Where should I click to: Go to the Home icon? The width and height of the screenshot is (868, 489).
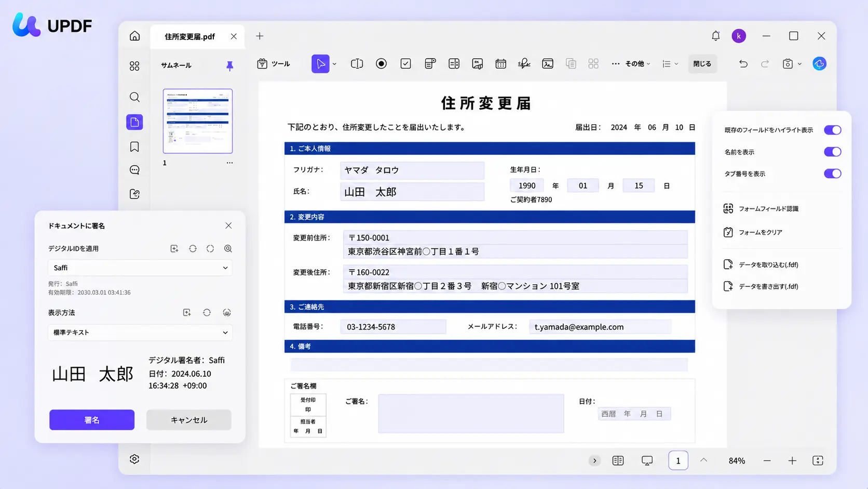pyautogui.click(x=134, y=36)
